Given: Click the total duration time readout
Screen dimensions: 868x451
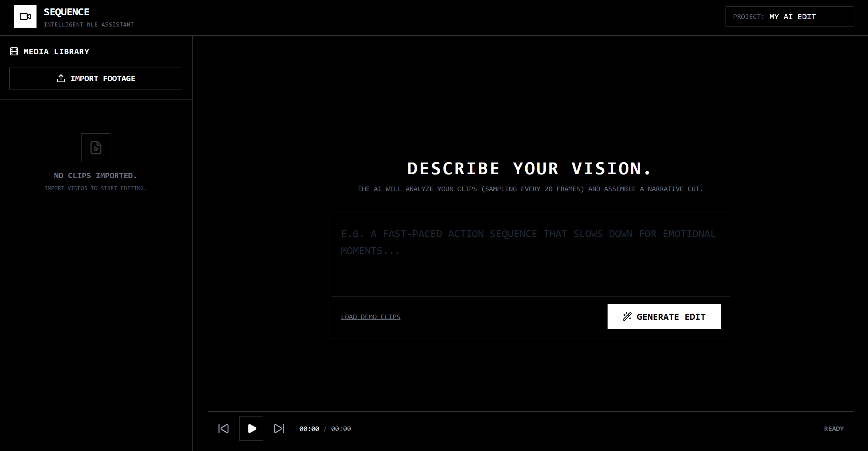Looking at the screenshot, I should (341, 429).
